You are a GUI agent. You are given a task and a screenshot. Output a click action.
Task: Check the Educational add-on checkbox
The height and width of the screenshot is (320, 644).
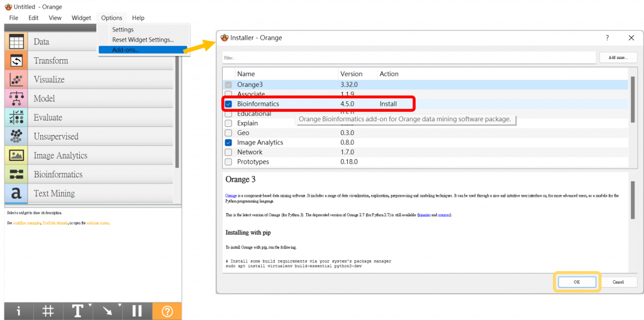point(228,113)
